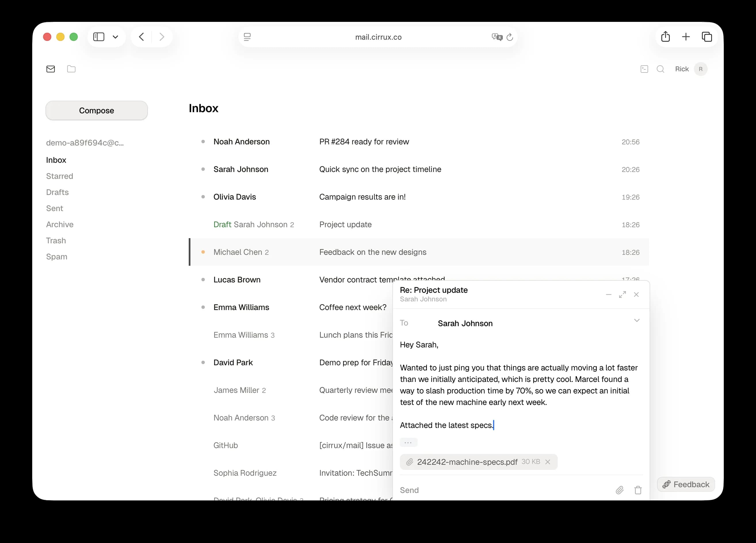Toggle orange dot on Michael Chen email
The height and width of the screenshot is (543, 756).
[x=203, y=252]
